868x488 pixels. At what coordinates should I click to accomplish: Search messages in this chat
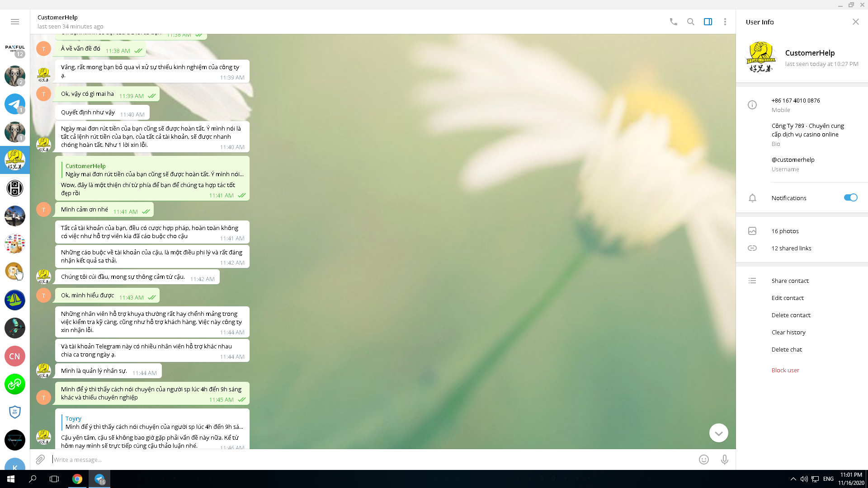(x=690, y=22)
